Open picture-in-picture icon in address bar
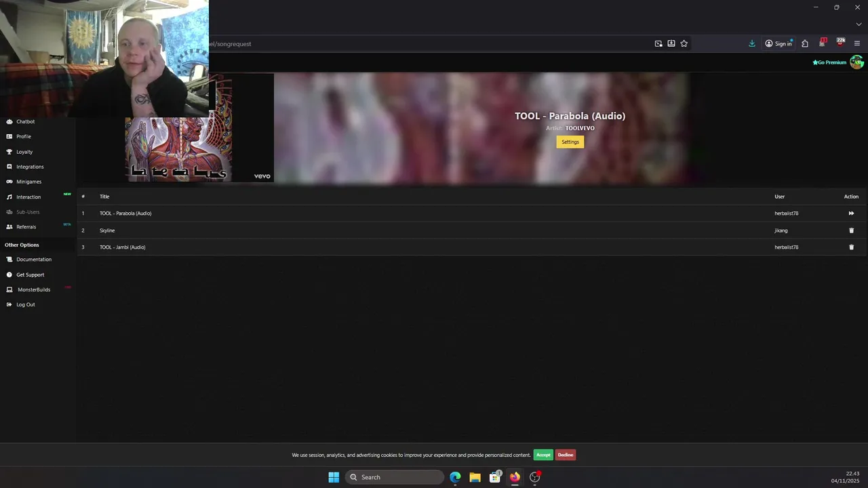 [x=658, y=43]
